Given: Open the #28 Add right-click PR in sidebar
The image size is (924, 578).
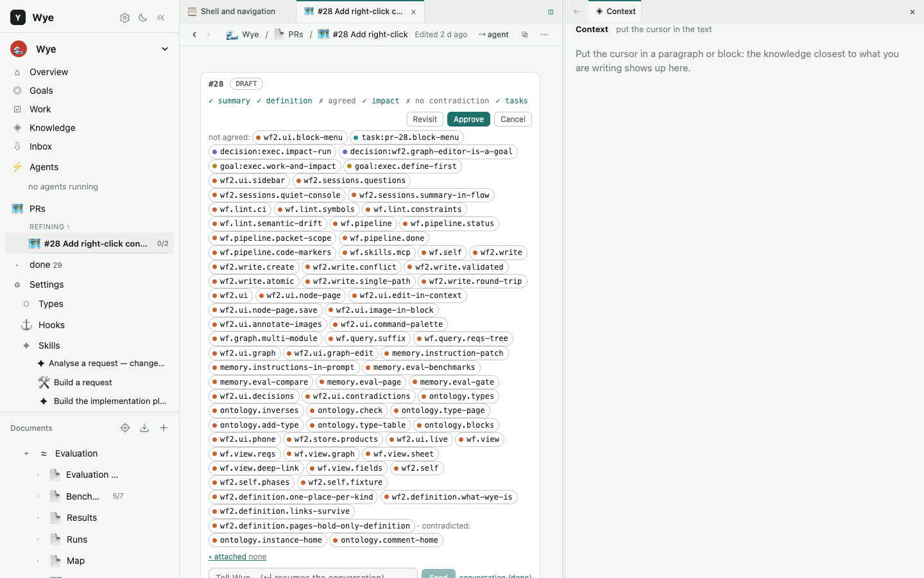Looking at the screenshot, I should [x=90, y=243].
